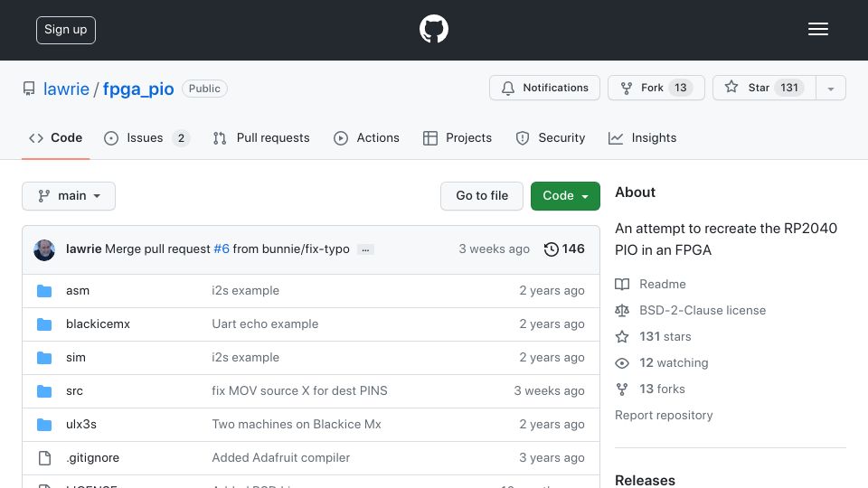Open the lawrie owner profile link
868x488 pixels.
pos(66,89)
